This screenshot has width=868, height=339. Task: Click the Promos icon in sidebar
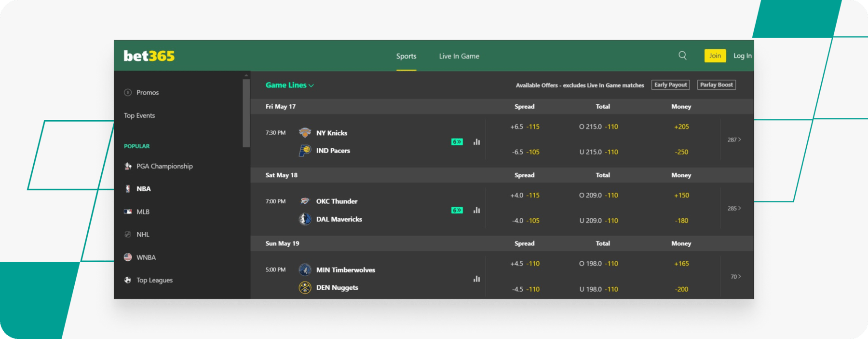[x=128, y=92]
